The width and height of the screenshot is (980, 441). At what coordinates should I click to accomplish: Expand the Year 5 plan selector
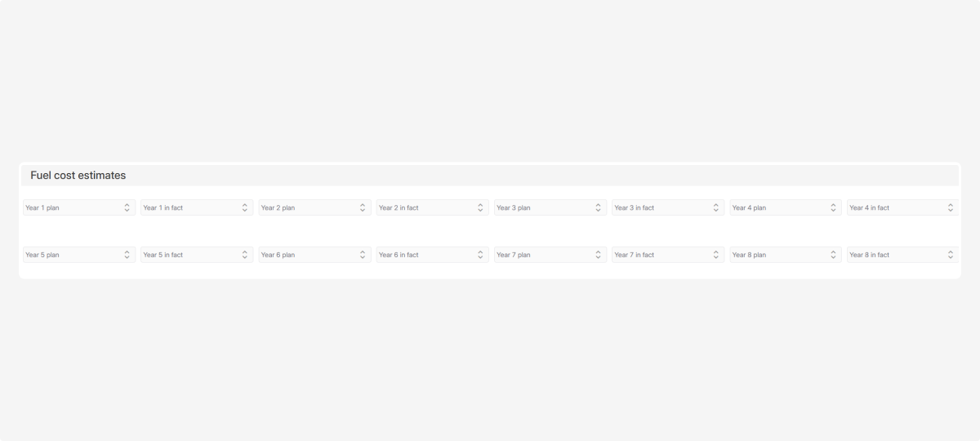point(78,255)
